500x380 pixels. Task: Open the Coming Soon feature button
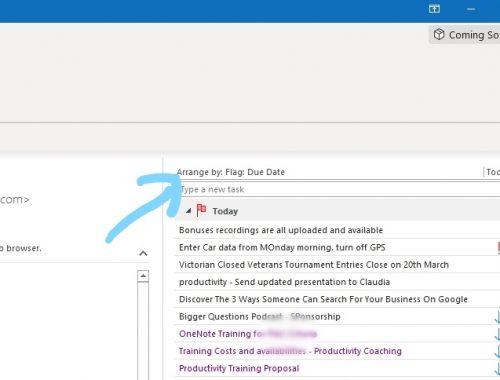click(x=464, y=35)
